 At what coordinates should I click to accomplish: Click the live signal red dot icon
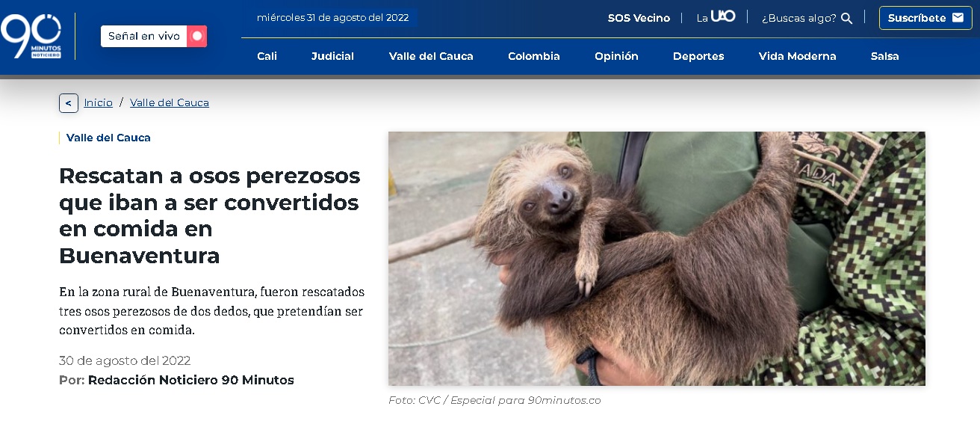pyautogui.click(x=197, y=36)
